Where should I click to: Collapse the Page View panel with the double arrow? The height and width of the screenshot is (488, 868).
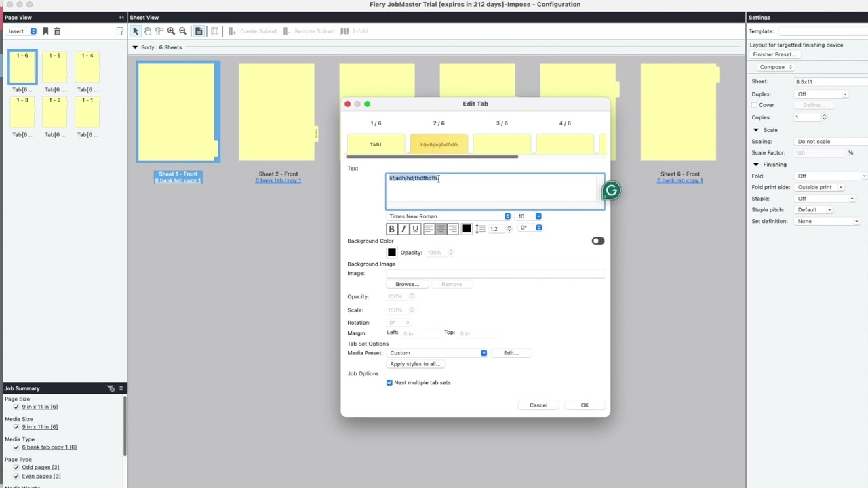point(121,18)
